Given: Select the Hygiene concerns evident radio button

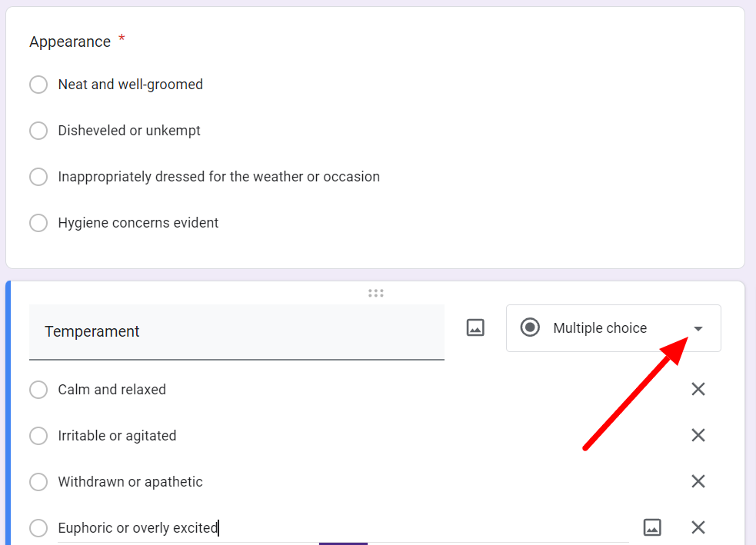Looking at the screenshot, I should click(x=38, y=223).
